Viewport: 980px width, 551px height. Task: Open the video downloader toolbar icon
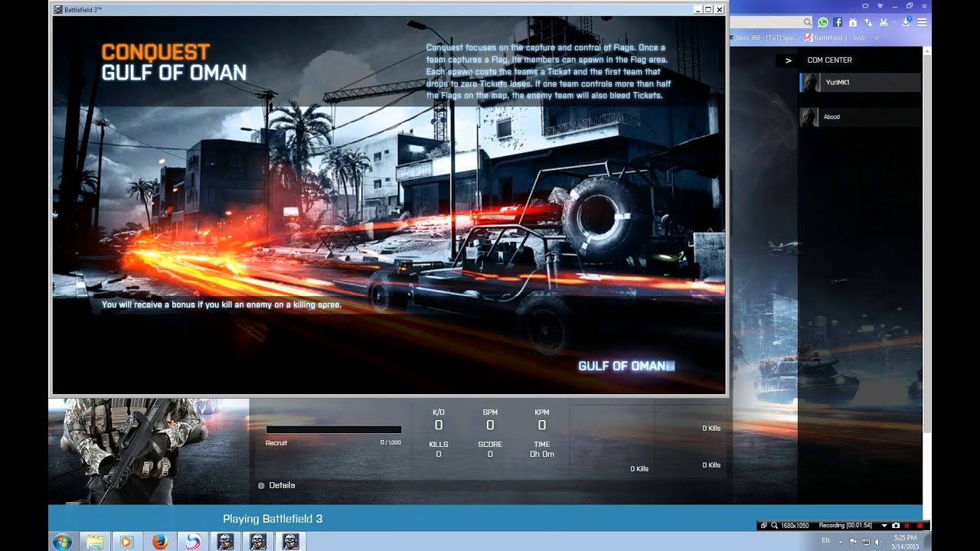[853, 22]
